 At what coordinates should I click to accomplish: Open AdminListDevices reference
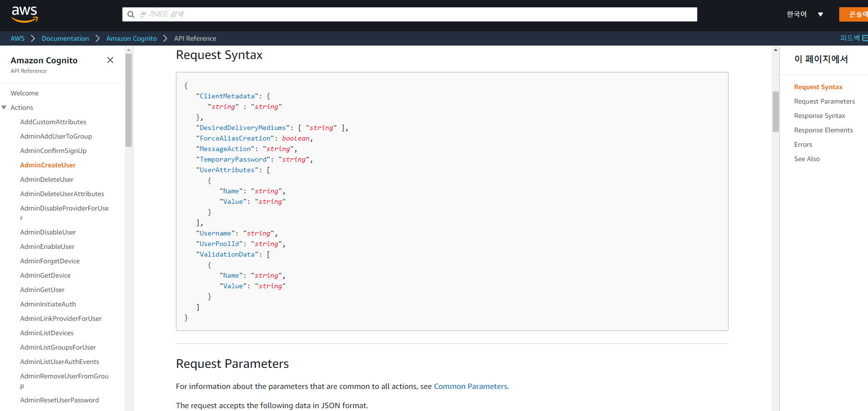tap(47, 333)
